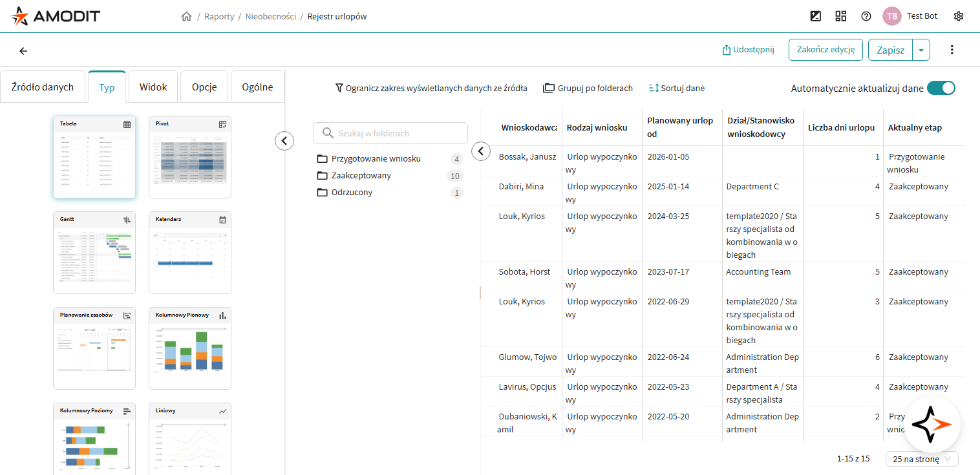Click Udostępnij to share the report
Viewport: 980px width, 475px height.
click(x=748, y=50)
